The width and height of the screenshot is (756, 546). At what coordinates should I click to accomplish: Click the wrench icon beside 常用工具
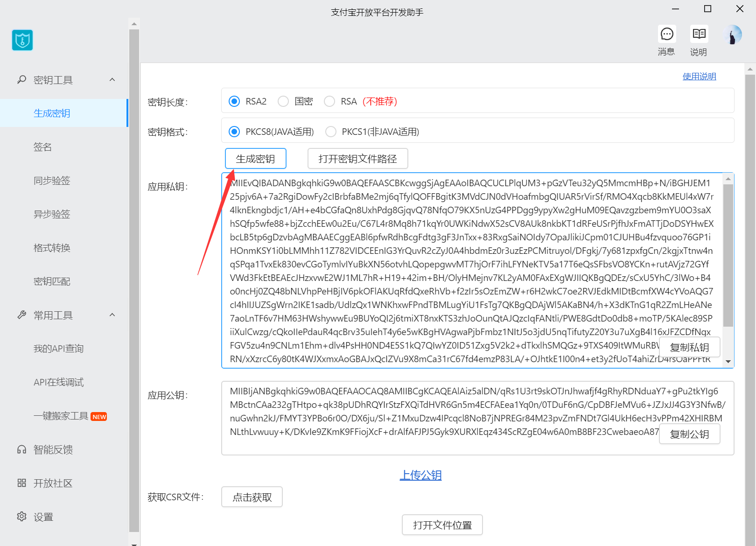pos(21,315)
